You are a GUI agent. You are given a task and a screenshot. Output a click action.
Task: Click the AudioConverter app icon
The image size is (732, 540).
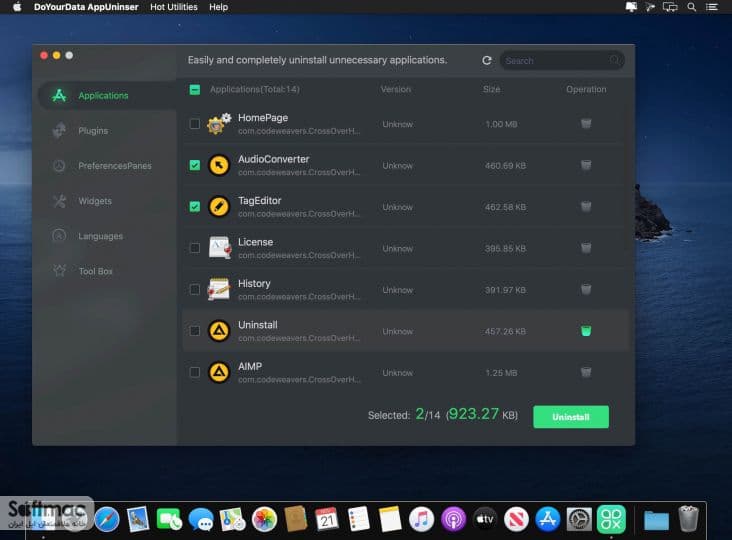point(218,165)
